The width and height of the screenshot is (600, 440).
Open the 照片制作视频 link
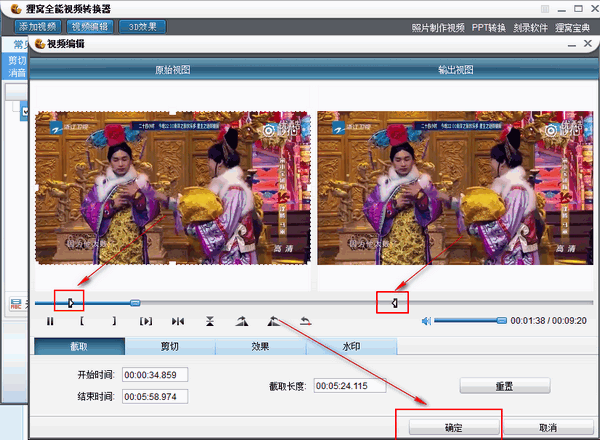pos(438,28)
